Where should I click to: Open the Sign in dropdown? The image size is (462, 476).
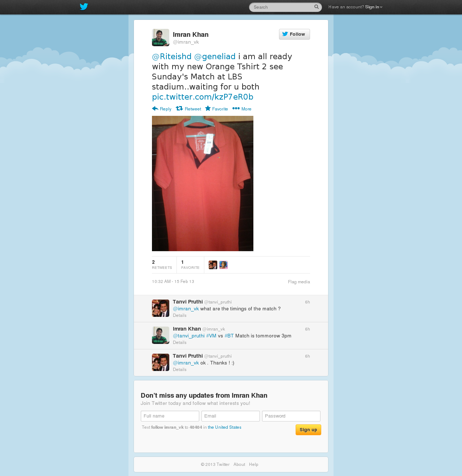374,7
